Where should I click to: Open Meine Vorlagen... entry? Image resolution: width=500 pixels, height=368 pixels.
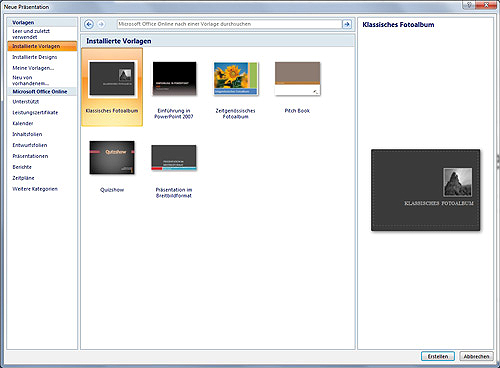(x=33, y=68)
